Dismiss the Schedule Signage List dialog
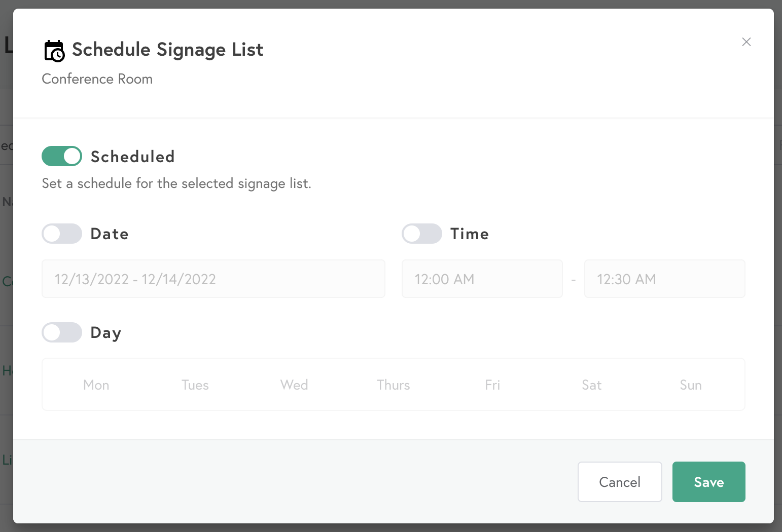 click(746, 42)
